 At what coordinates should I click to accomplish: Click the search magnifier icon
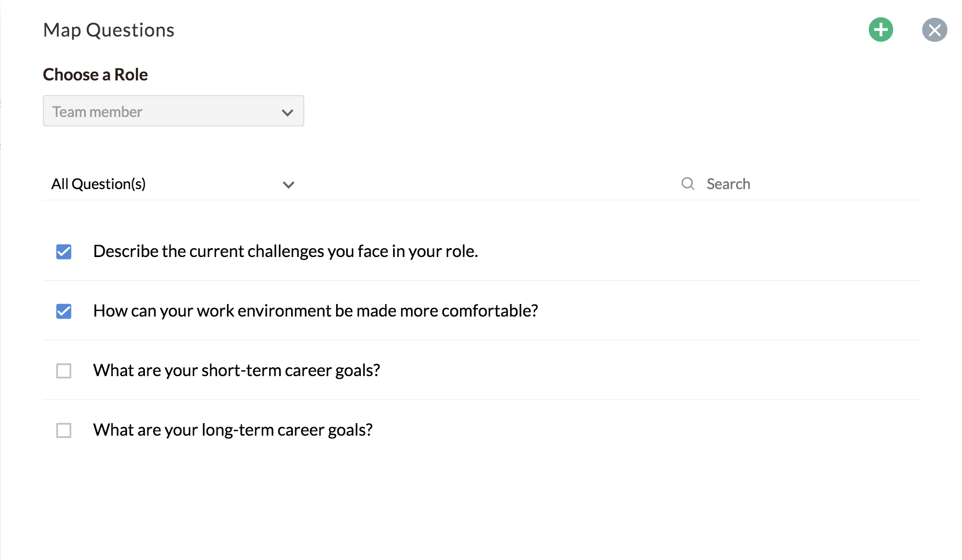point(688,183)
